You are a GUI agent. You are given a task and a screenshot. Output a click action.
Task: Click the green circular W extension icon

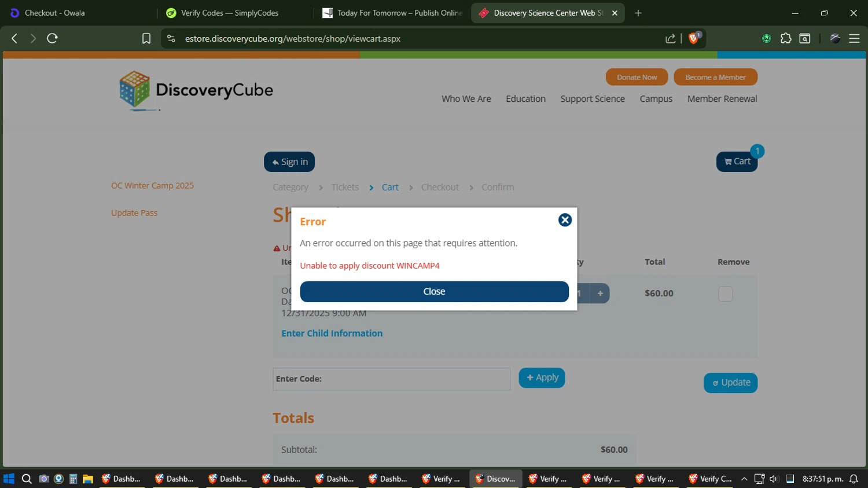767,38
